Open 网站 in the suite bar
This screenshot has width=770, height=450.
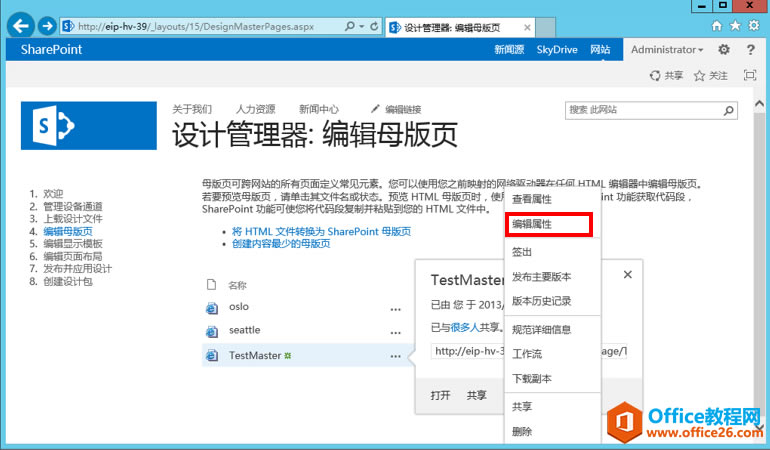coord(600,50)
